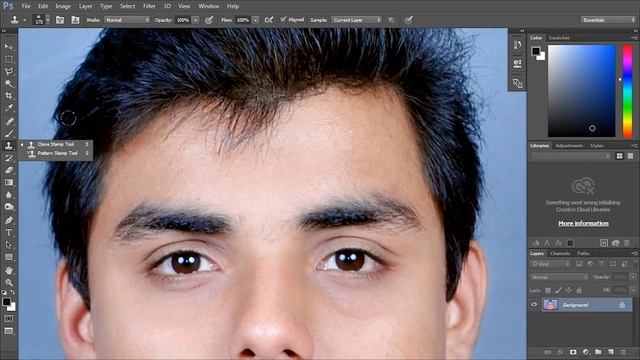Toggle pressure for opacity control
The image size is (640, 360).
click(x=209, y=20)
